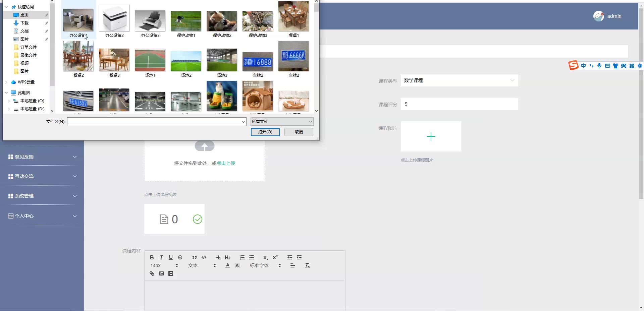Screen dimensions: 644x311
Task: Toggle superscript formatting
Action: point(275,257)
